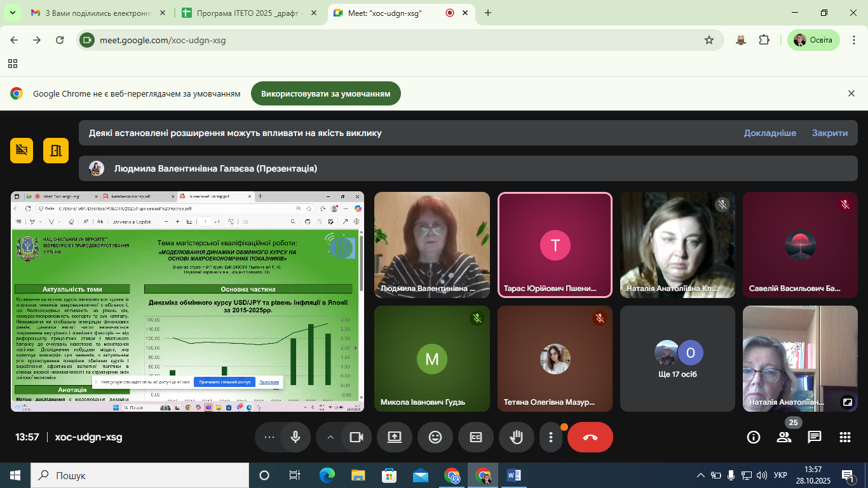Select Тарас Юрійович Пшени... tile
The height and width of the screenshot is (488, 868).
(x=555, y=245)
